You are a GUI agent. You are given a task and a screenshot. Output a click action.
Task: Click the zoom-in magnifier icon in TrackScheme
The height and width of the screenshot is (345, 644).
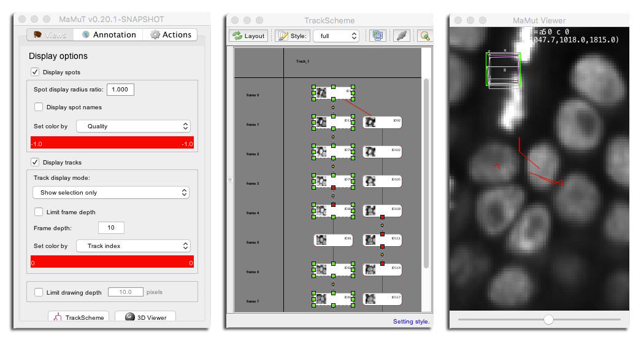tap(424, 36)
